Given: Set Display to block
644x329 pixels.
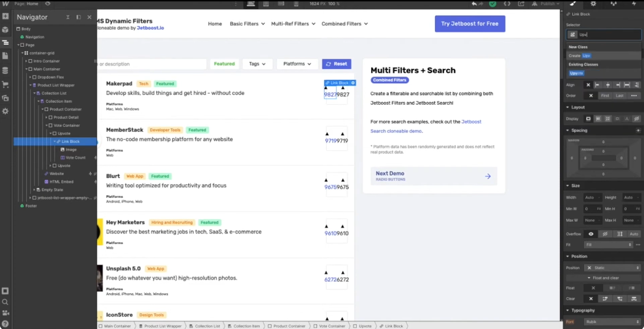Looking at the screenshot, I should (588, 118).
